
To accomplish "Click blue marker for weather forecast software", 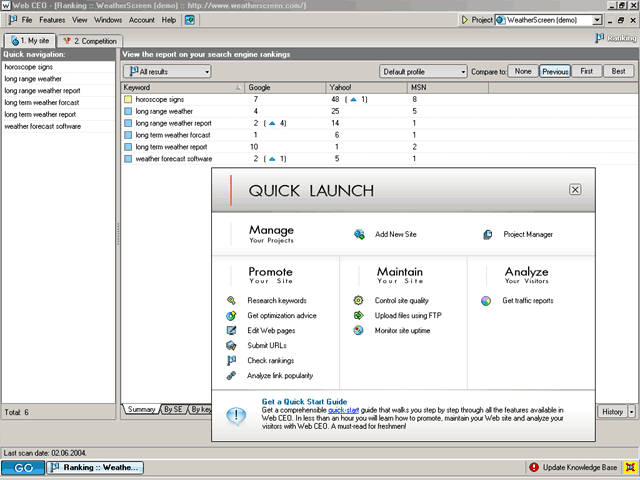I will point(128,159).
